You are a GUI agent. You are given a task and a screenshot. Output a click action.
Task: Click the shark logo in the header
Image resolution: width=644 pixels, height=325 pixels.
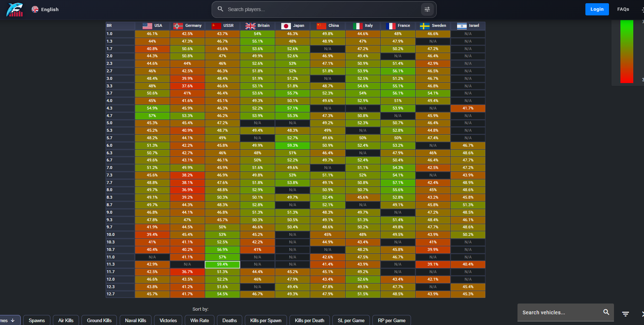click(x=15, y=10)
